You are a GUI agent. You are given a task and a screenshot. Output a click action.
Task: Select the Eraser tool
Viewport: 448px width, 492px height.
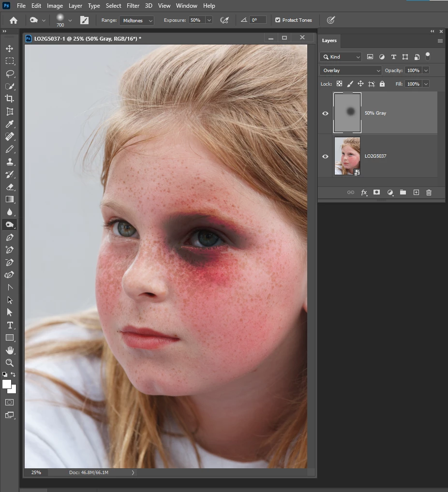pyautogui.click(x=10, y=187)
